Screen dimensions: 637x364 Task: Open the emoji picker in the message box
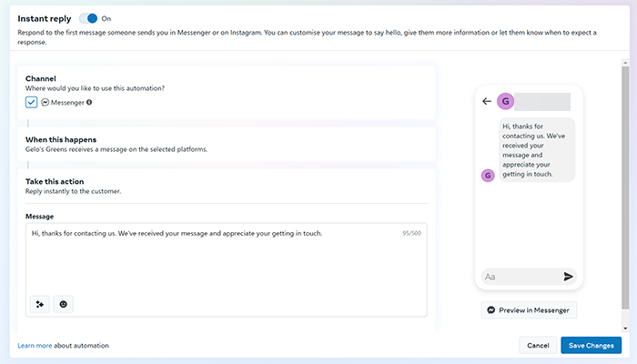64,304
